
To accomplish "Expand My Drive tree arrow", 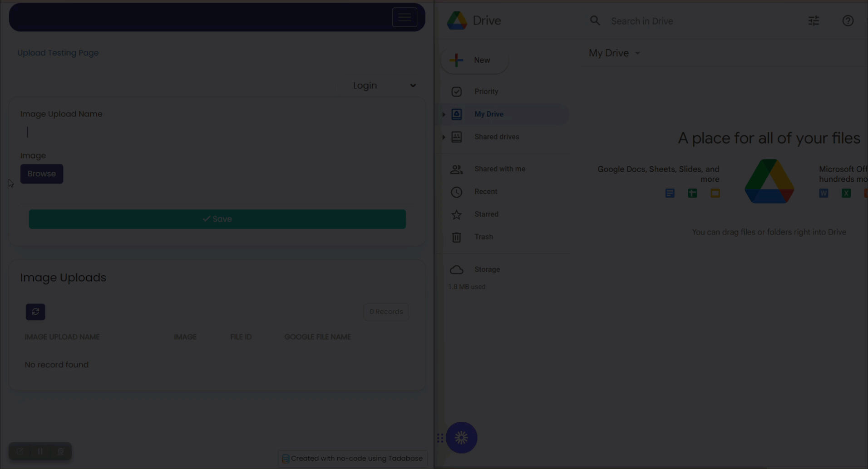I will click(444, 114).
